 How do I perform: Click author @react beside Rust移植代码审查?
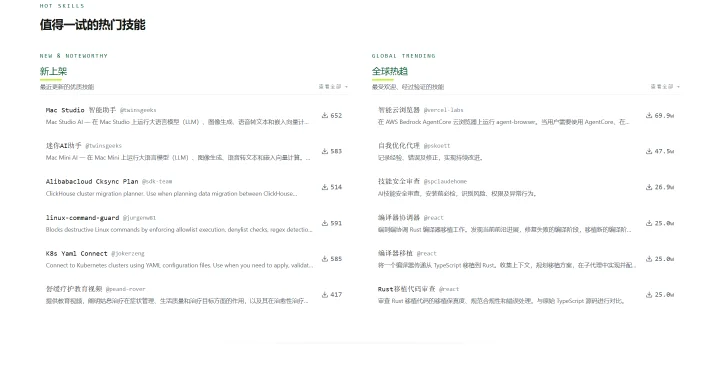tap(449, 289)
